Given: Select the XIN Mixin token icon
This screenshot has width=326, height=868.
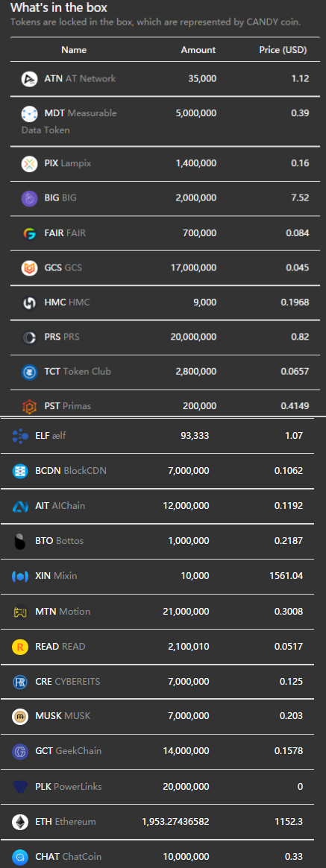Looking at the screenshot, I should click(x=20, y=576).
